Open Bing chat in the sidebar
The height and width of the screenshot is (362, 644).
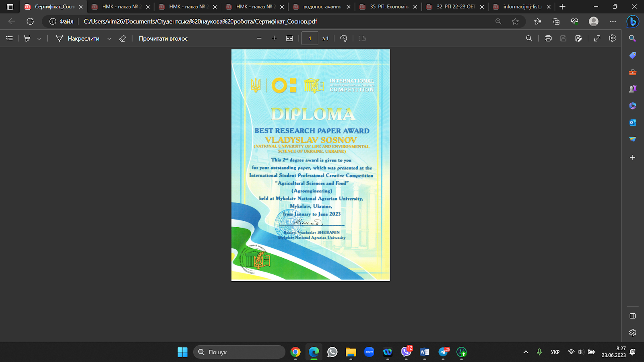(633, 21)
